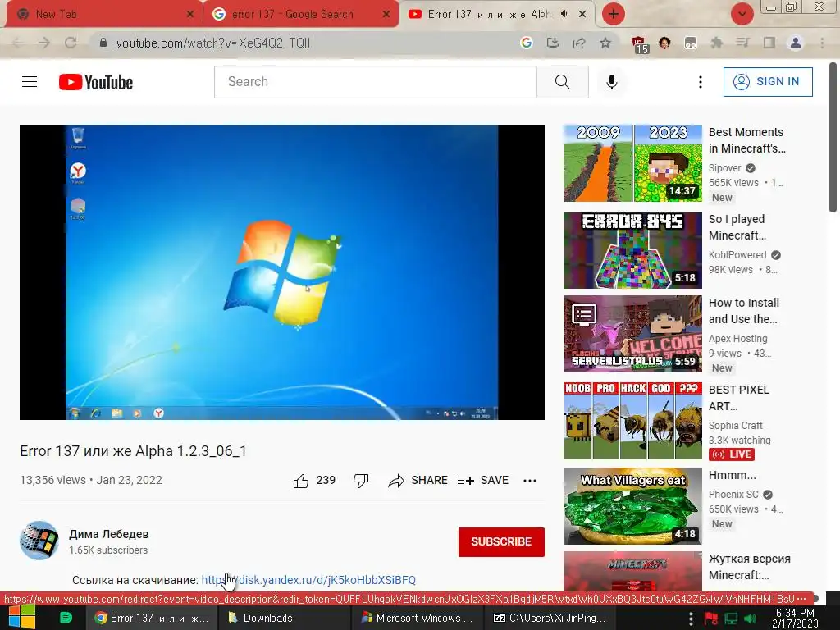The image size is (840, 630).
Task: Start voice search with microphone icon
Action: (x=612, y=82)
